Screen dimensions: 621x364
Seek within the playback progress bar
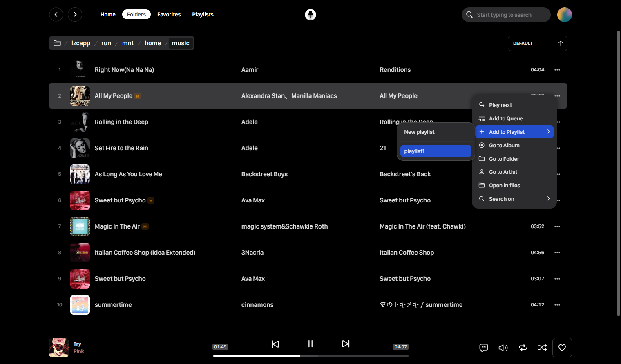310,356
